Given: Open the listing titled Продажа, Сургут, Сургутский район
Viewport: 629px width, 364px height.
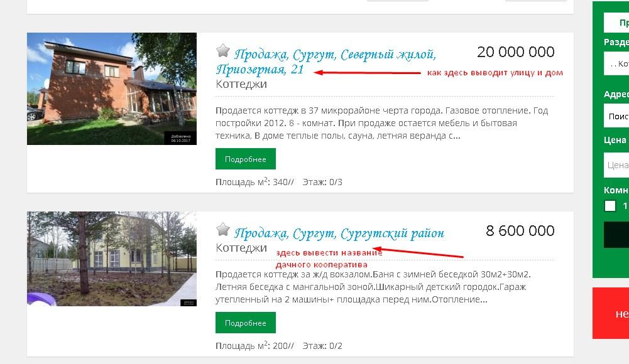Looking at the screenshot, I should click(339, 233).
